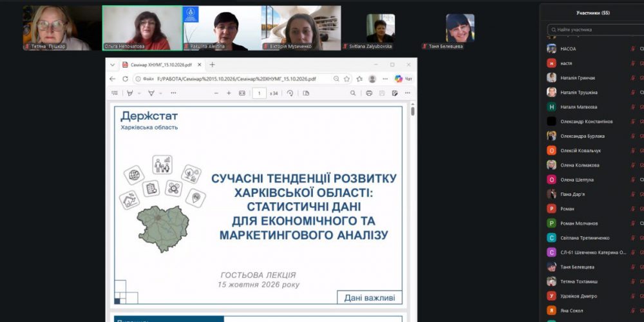
Task: Click save-as with edits icon
Action: tap(395, 93)
